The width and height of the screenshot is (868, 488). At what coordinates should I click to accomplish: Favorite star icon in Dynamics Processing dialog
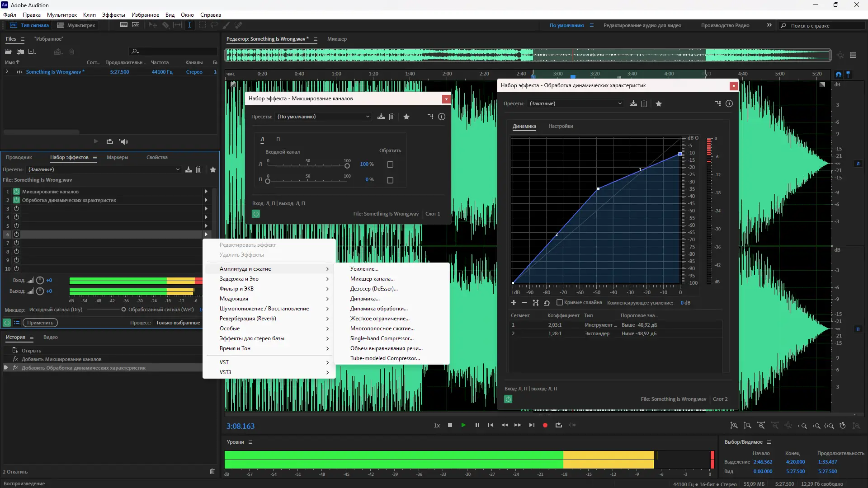(x=659, y=103)
